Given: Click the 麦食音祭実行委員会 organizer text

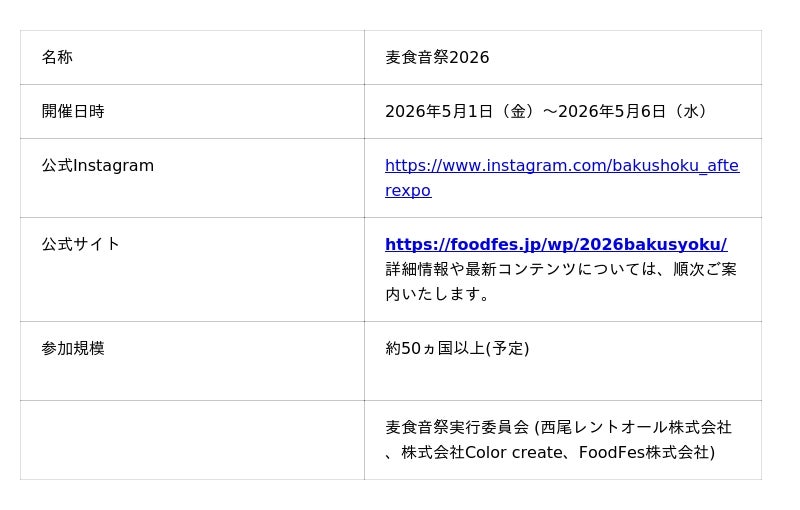Looking at the screenshot, I should tap(457, 428).
